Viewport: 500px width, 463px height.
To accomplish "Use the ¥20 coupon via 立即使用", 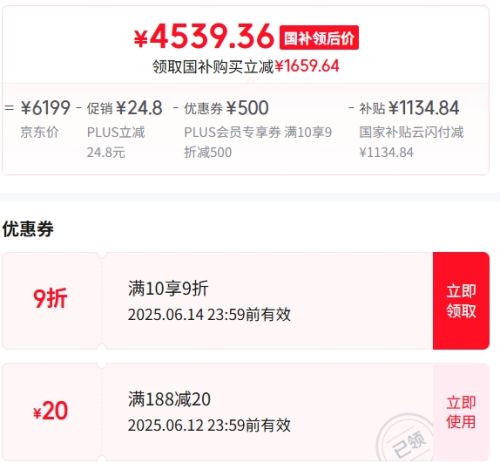I will click(x=461, y=412).
